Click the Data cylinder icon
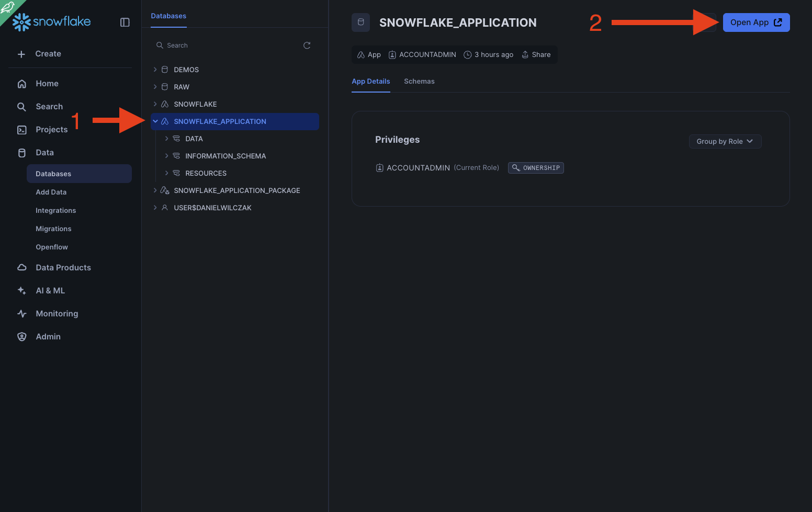 [x=22, y=153]
